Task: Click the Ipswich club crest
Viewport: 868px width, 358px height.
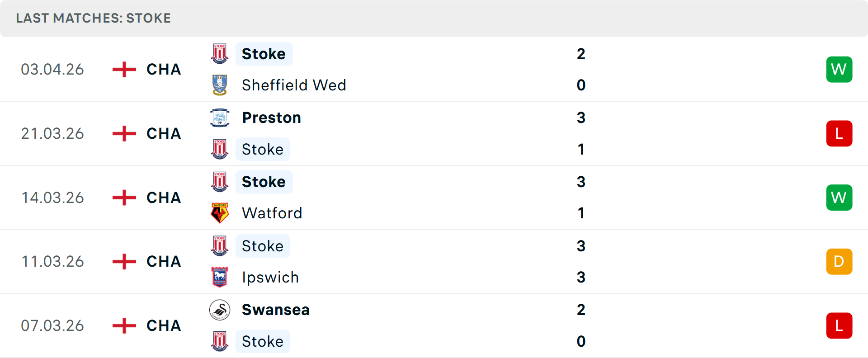Action: pos(220,277)
